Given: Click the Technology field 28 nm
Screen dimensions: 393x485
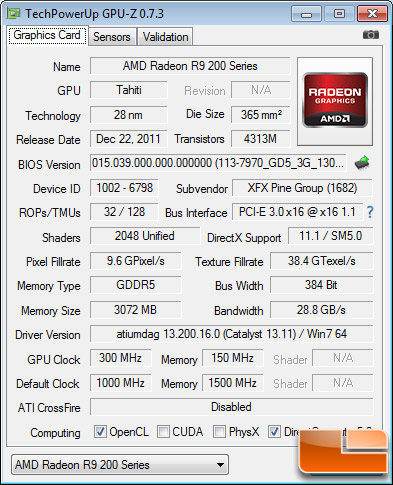Looking at the screenshot, I should point(129,115).
